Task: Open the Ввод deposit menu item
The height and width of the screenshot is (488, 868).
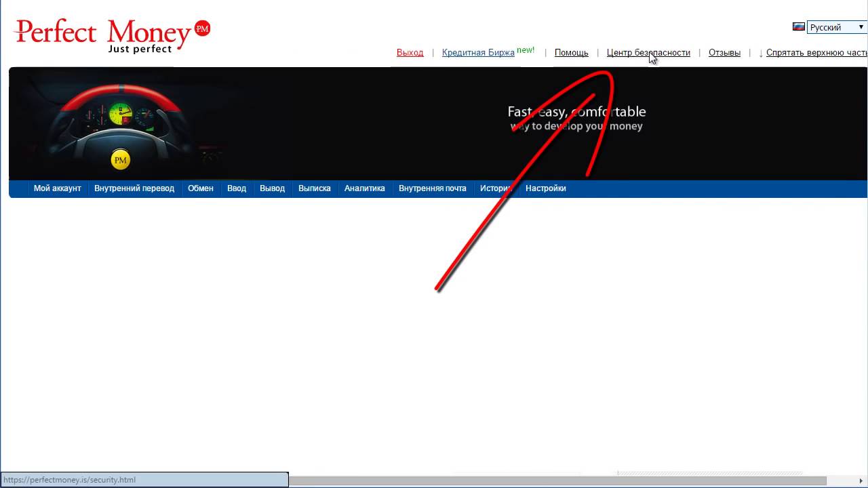Action: pyautogui.click(x=237, y=188)
